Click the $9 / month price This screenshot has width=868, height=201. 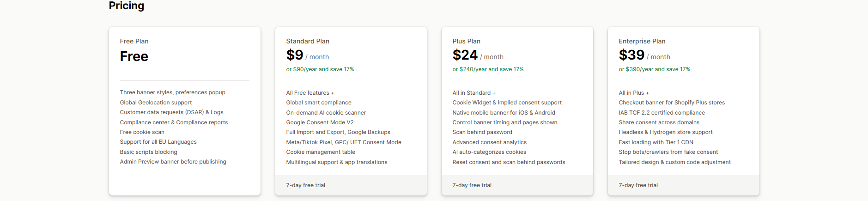coord(307,55)
